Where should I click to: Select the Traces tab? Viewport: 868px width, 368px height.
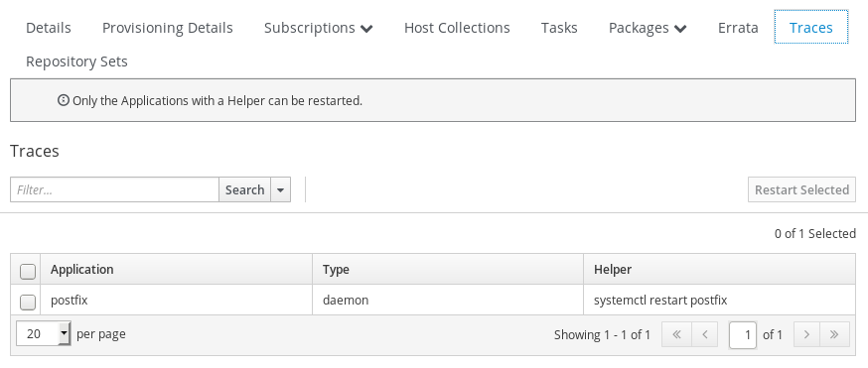click(811, 27)
